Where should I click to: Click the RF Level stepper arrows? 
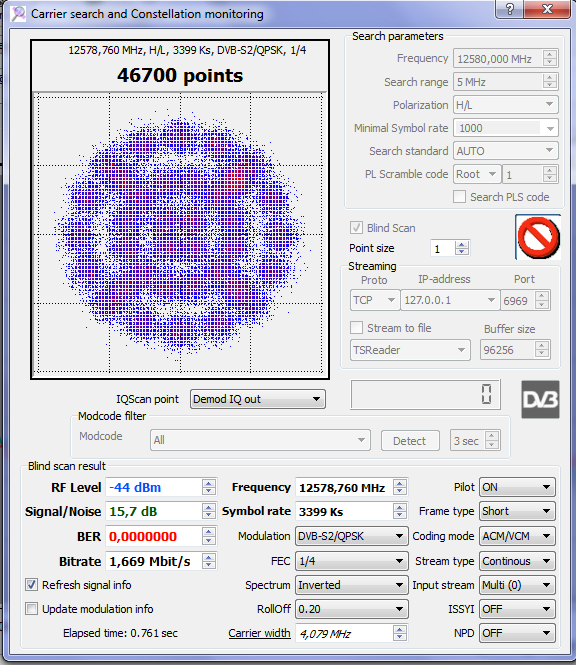208,487
